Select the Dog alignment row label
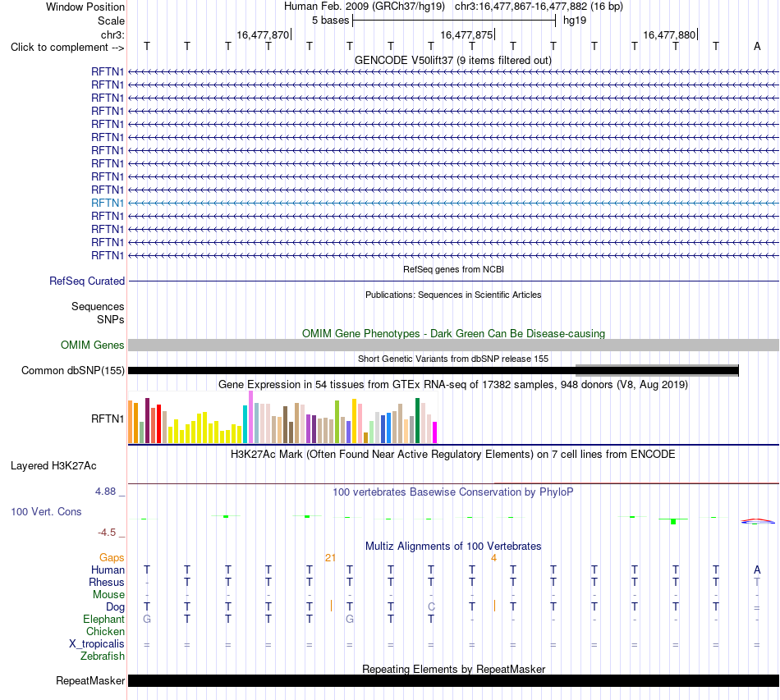 click(116, 607)
